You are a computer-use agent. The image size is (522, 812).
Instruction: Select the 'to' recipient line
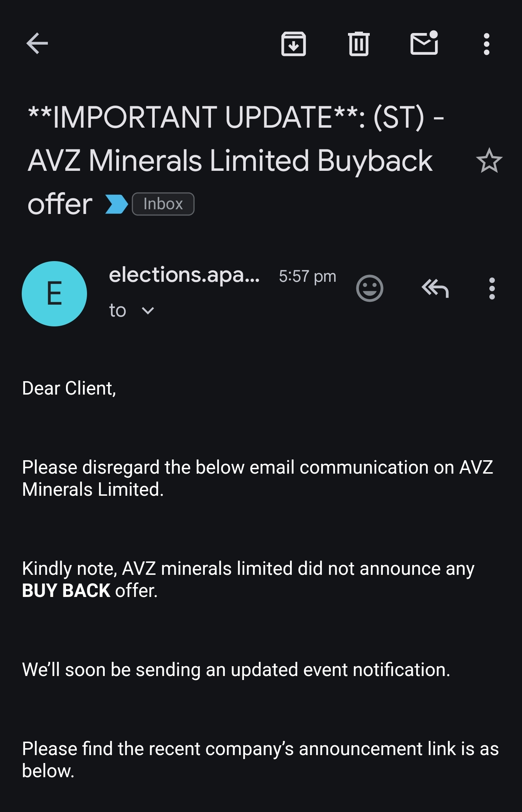(x=117, y=311)
